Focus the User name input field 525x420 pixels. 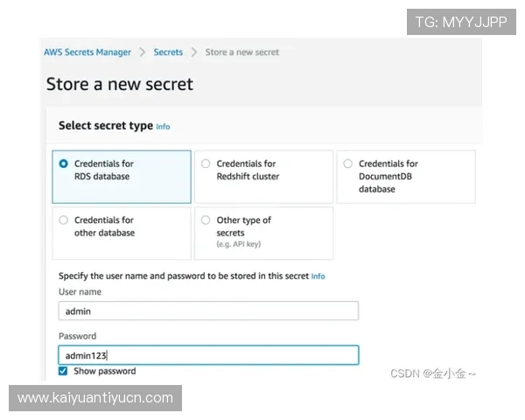click(x=208, y=311)
